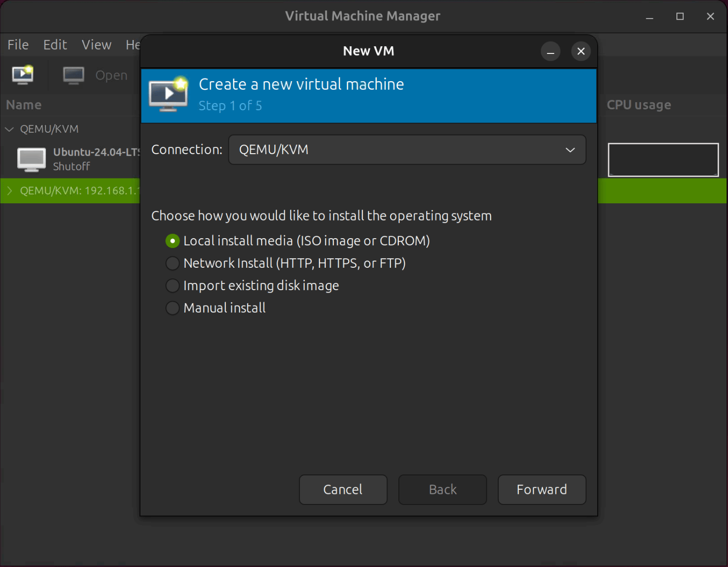Select the Manual install option

(x=172, y=308)
